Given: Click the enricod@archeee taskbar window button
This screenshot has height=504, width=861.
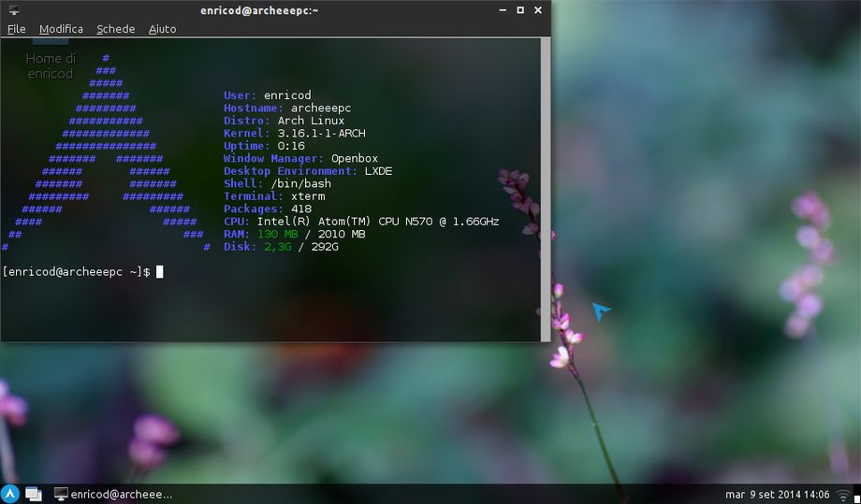Looking at the screenshot, I should (112, 494).
